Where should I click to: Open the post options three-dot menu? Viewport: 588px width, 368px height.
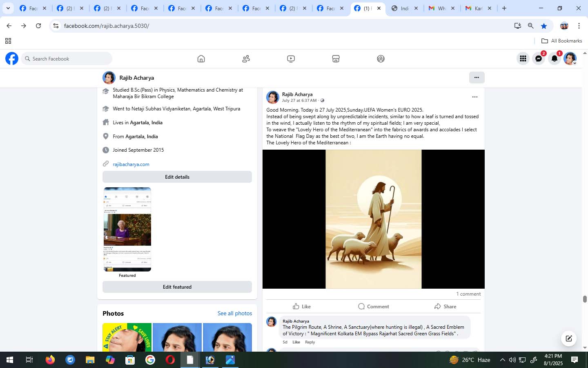pos(474,97)
